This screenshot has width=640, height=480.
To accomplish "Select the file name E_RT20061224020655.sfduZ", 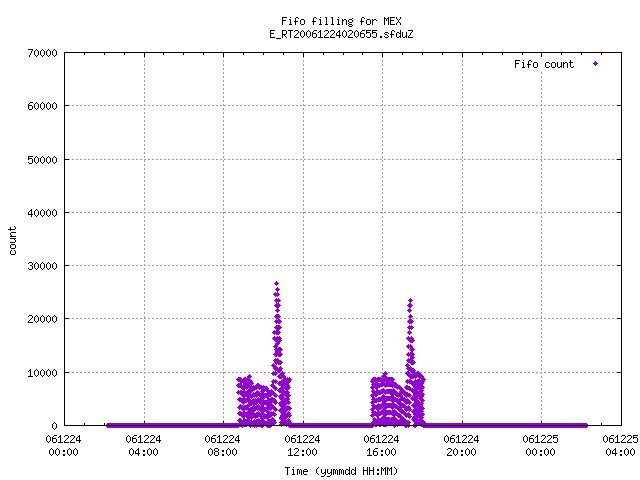I will pos(341,34).
